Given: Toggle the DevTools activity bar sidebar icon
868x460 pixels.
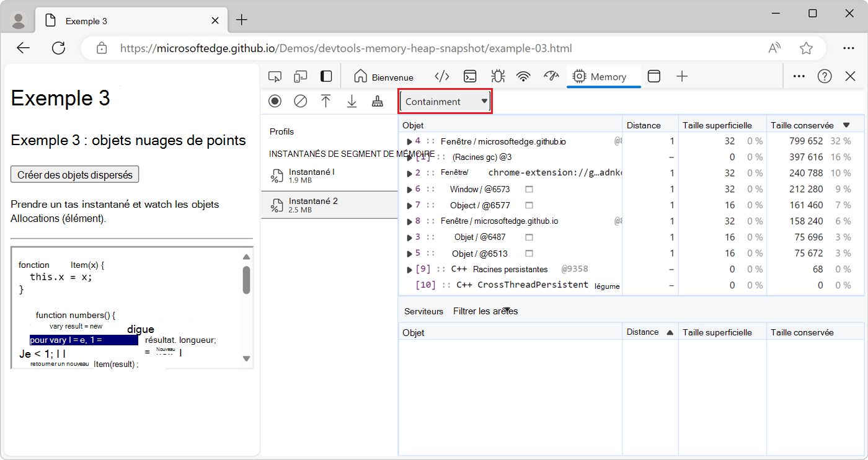Looking at the screenshot, I should point(326,76).
